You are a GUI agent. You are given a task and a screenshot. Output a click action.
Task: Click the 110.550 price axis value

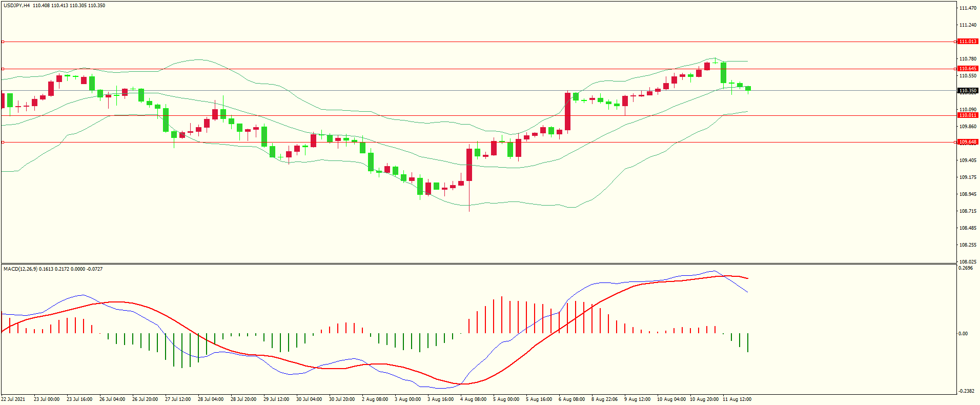point(968,76)
